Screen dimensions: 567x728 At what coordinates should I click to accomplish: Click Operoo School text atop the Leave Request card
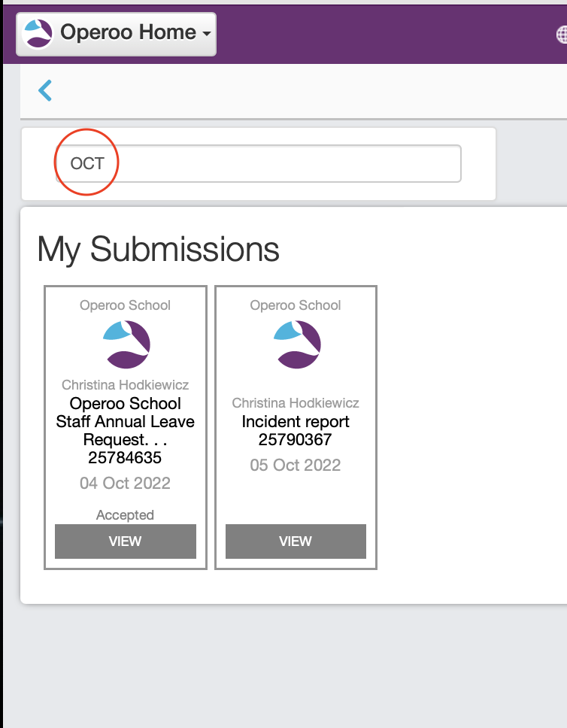pyautogui.click(x=126, y=305)
